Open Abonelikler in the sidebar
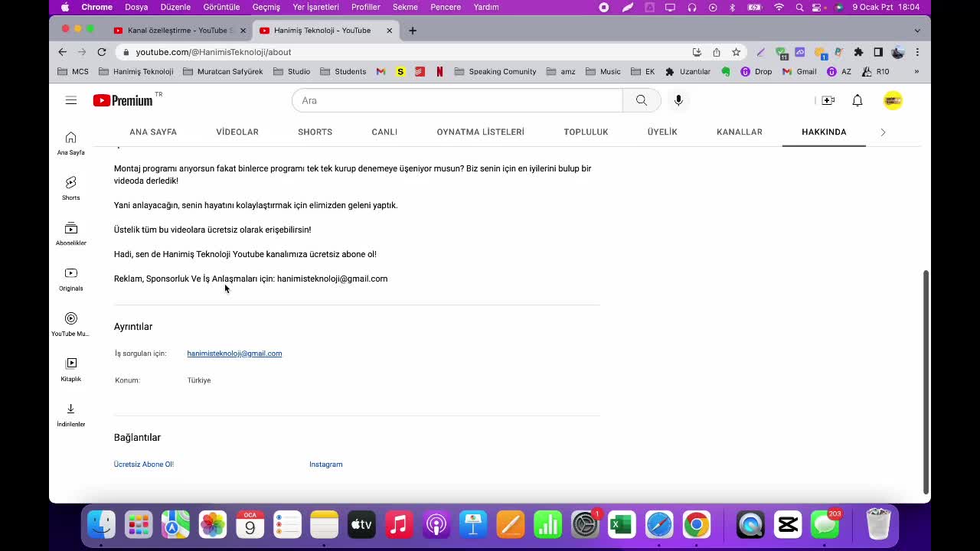The width and height of the screenshot is (980, 551). coord(70,233)
